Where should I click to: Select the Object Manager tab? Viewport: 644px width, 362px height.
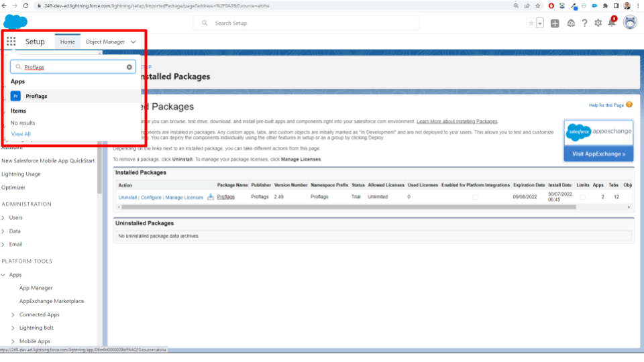click(x=105, y=42)
